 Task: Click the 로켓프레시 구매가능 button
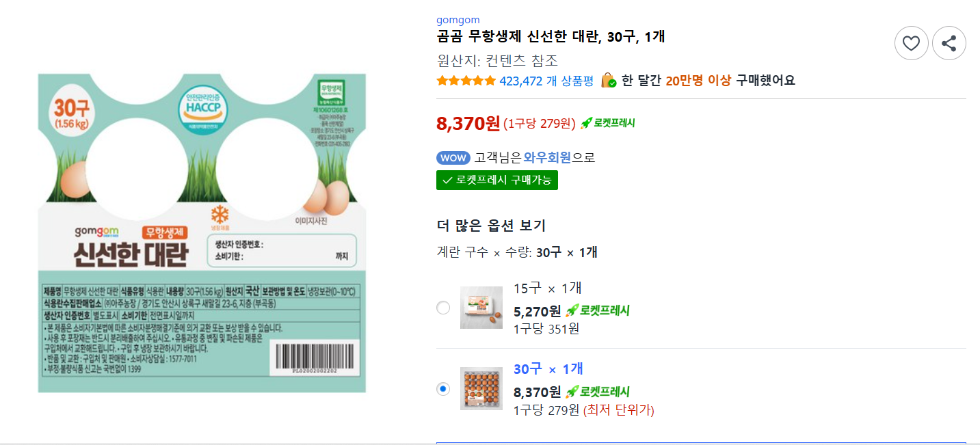click(496, 180)
